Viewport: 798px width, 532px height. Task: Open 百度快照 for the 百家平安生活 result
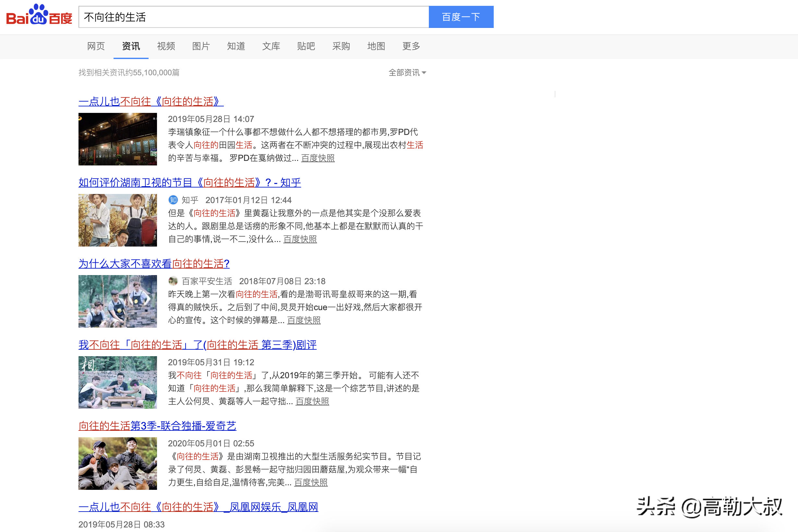click(304, 320)
